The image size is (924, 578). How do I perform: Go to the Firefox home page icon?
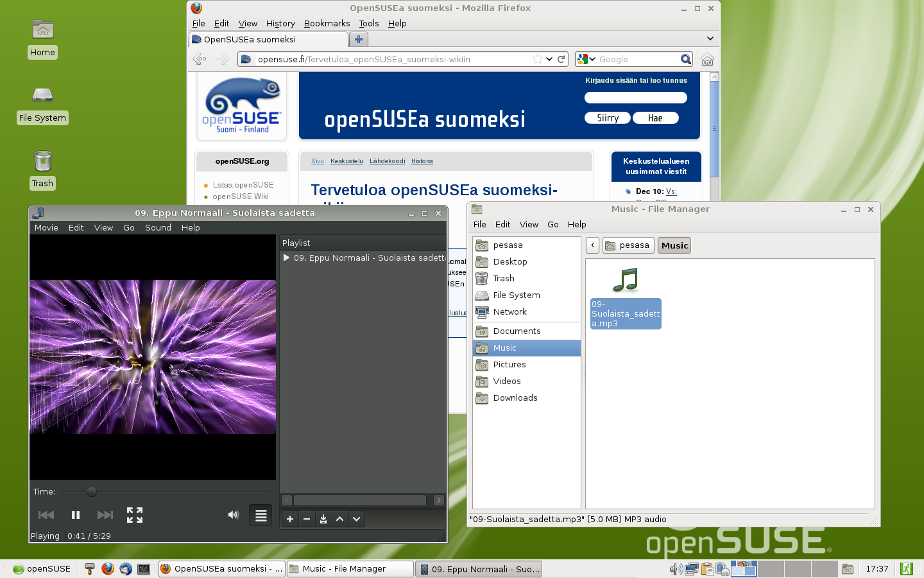707,59
